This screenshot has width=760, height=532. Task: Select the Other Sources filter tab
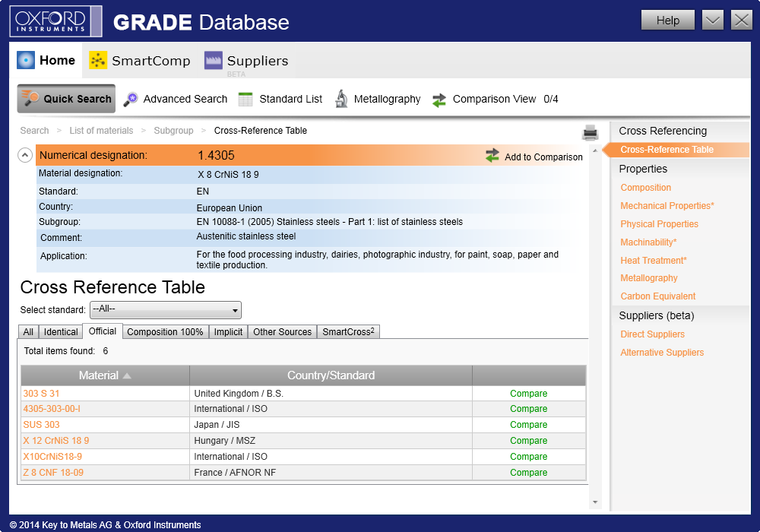[282, 332]
